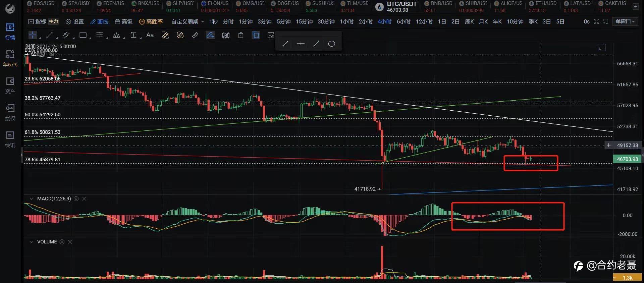Open MACD indicator settings gear
644x283 pixels.
click(x=76, y=199)
